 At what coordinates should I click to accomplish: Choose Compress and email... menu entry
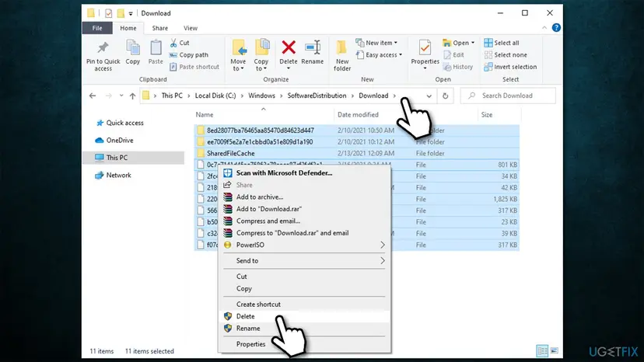click(x=304, y=221)
